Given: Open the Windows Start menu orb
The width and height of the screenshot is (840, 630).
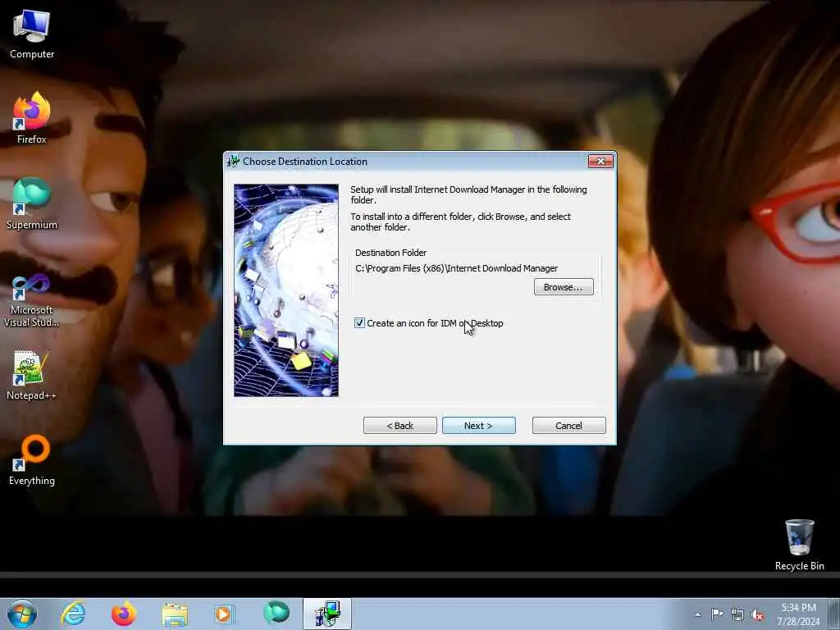Looking at the screenshot, I should coord(22,614).
